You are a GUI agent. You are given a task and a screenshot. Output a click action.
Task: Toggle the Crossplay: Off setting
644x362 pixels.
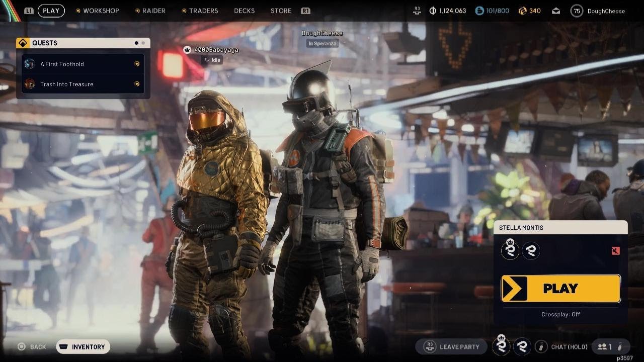(560, 314)
